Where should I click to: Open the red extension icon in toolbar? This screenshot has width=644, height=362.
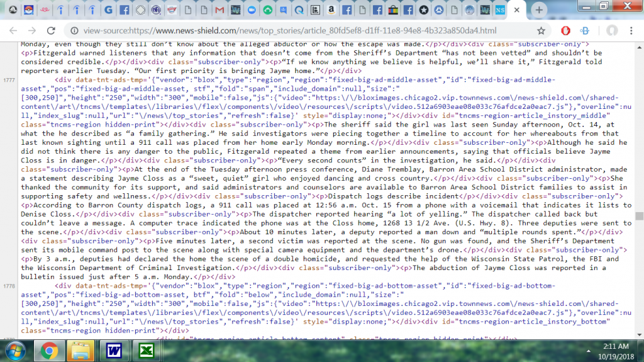pos(565,30)
